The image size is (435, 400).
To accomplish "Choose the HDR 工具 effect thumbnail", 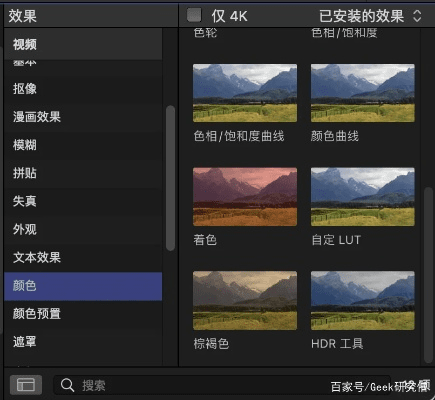I will (x=363, y=300).
